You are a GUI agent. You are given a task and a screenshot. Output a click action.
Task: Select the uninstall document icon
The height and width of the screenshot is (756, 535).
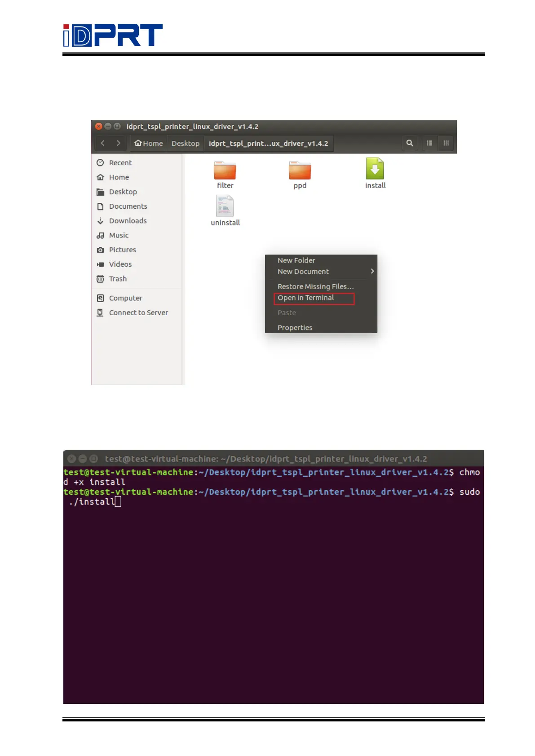tap(225, 206)
